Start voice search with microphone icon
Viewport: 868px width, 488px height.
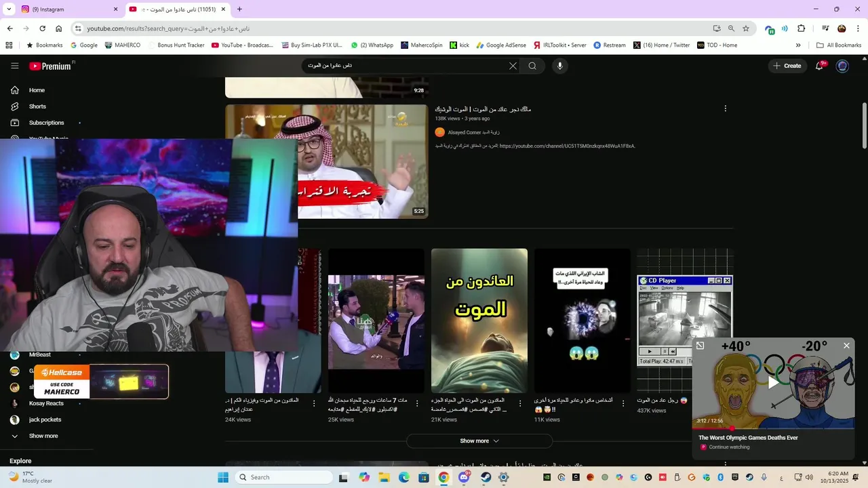pos(559,66)
